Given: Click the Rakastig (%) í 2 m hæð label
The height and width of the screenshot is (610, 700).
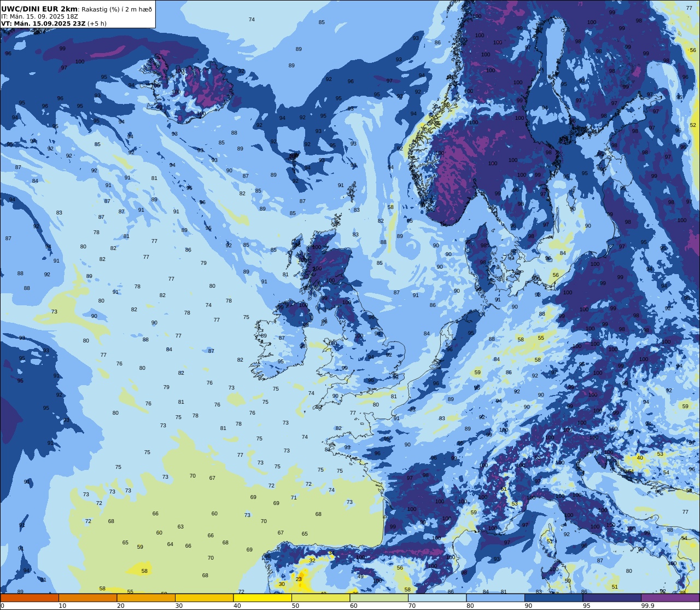Looking at the screenshot, I should [116, 9].
